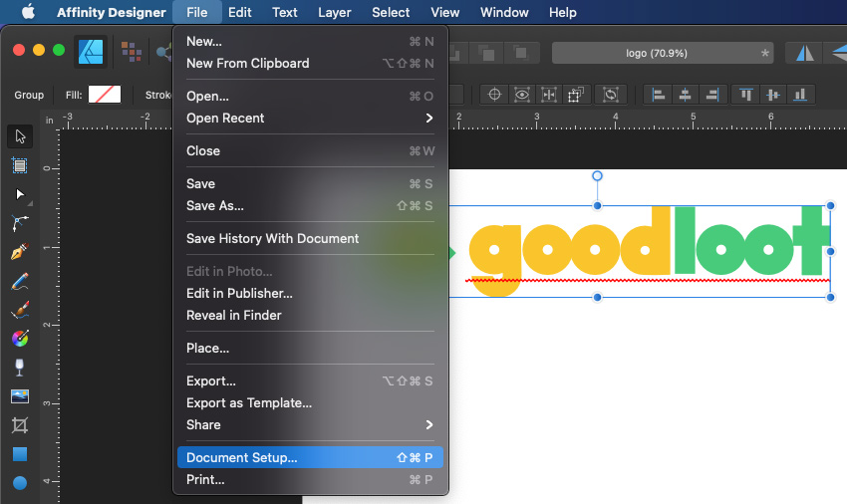Select the Rectangle tool

click(x=20, y=454)
